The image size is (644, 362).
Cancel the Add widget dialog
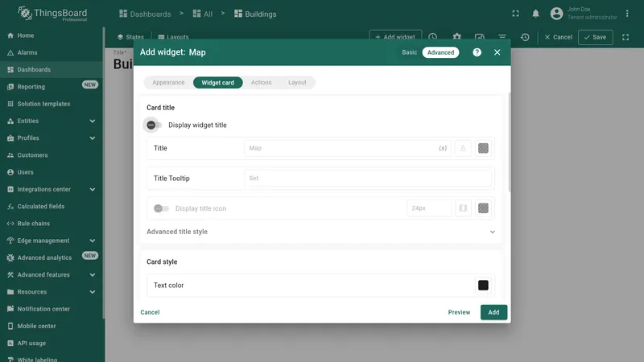coord(150,312)
